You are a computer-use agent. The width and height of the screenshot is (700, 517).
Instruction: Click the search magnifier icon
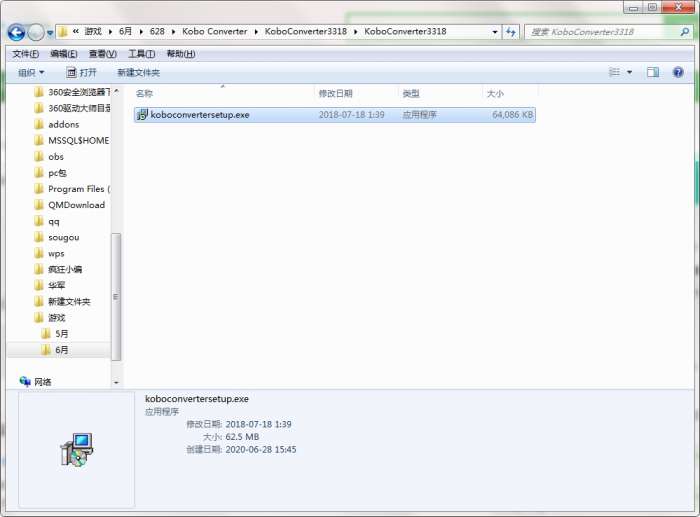685,32
